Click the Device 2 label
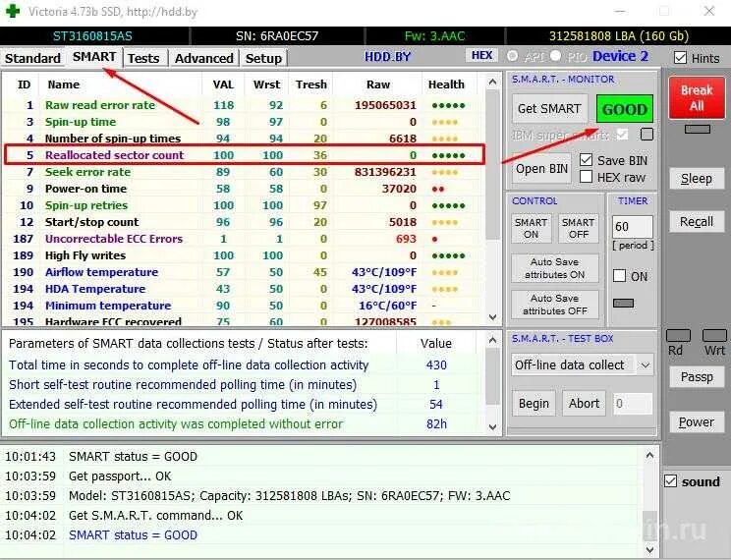The height and width of the screenshot is (560, 731). (620, 56)
